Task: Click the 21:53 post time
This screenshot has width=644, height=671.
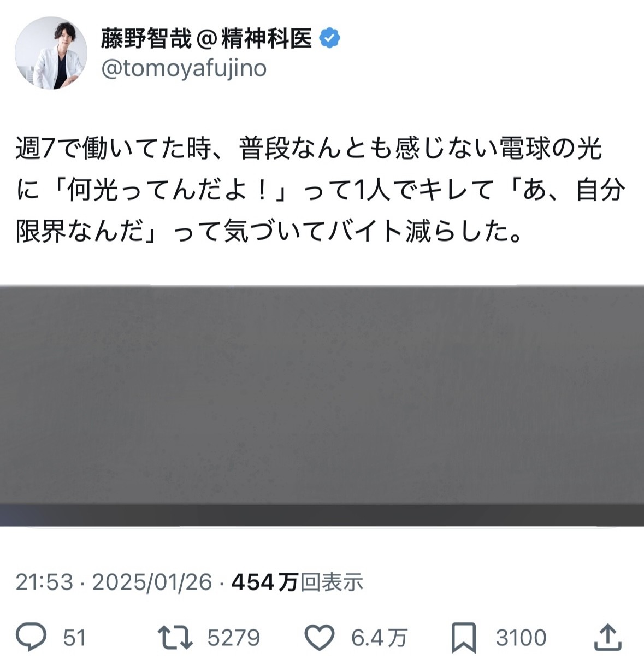Action: (x=44, y=582)
